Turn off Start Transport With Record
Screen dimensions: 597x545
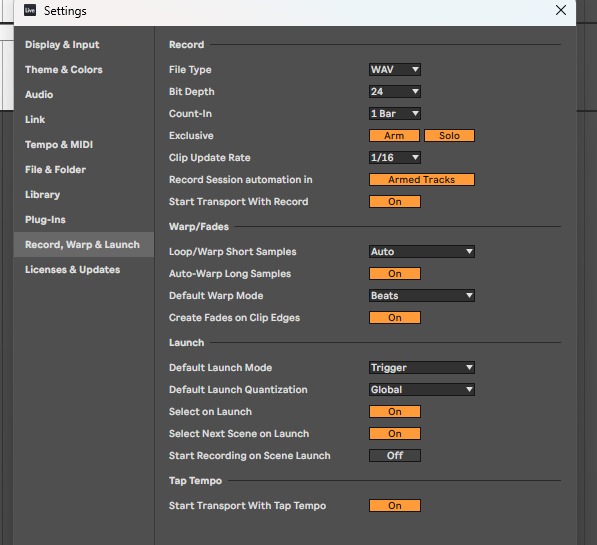395,202
